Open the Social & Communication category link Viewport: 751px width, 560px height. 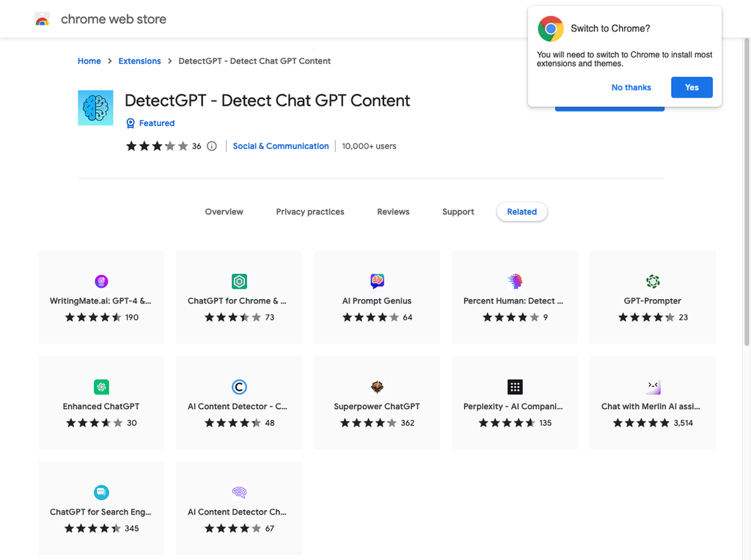(280, 146)
